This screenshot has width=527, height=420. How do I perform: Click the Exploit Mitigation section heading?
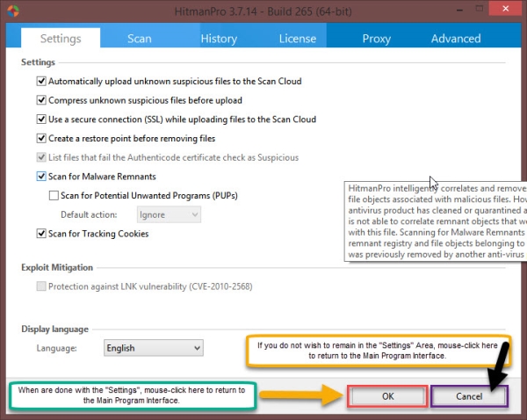coord(57,267)
